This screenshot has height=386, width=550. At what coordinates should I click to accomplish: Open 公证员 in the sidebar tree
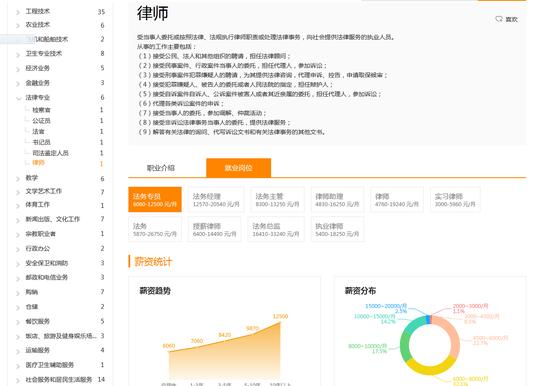coord(41,121)
